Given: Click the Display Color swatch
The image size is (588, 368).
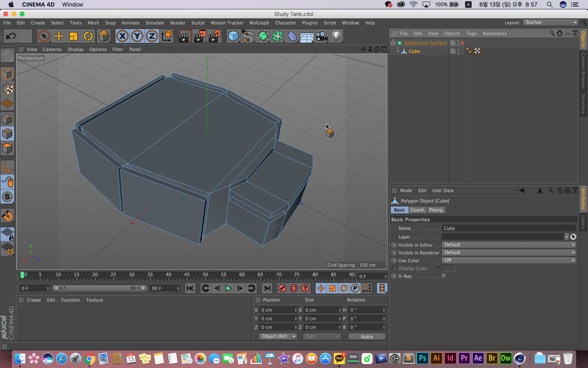Looking at the screenshot, I should (449, 268).
